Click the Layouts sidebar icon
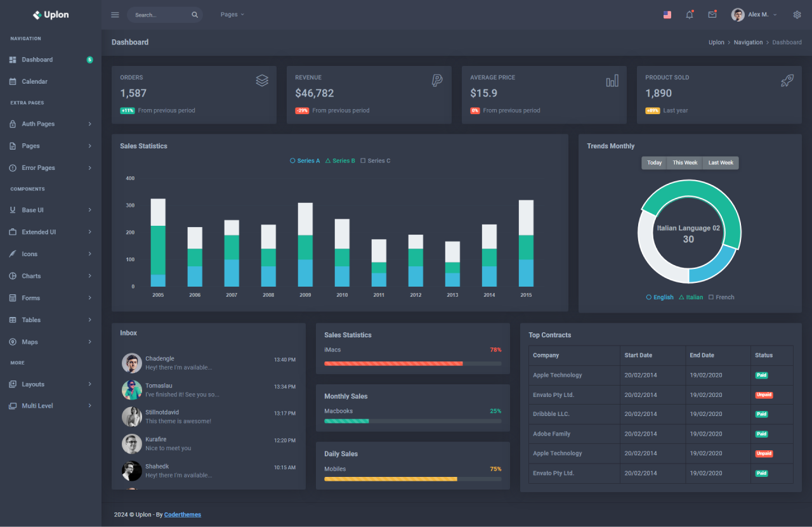 [13, 384]
